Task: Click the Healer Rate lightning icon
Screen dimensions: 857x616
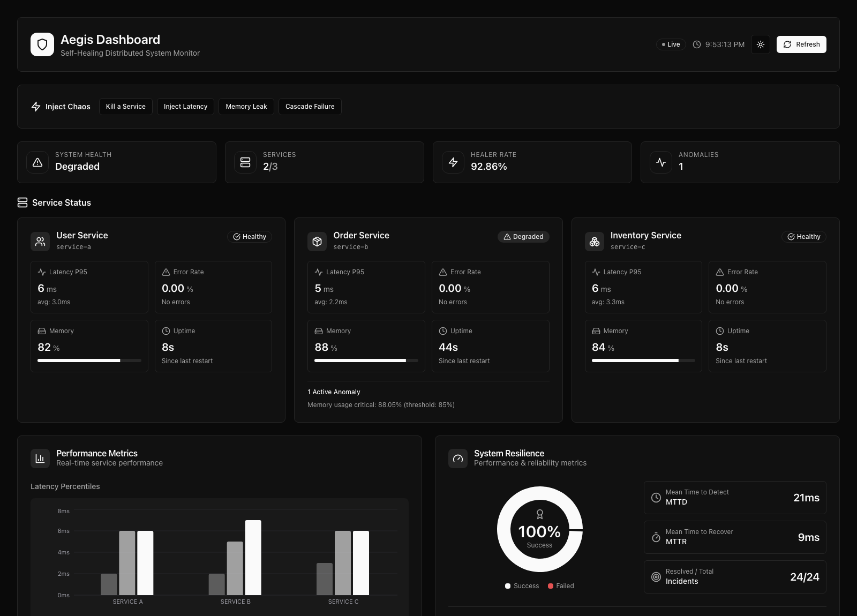Action: pos(453,162)
